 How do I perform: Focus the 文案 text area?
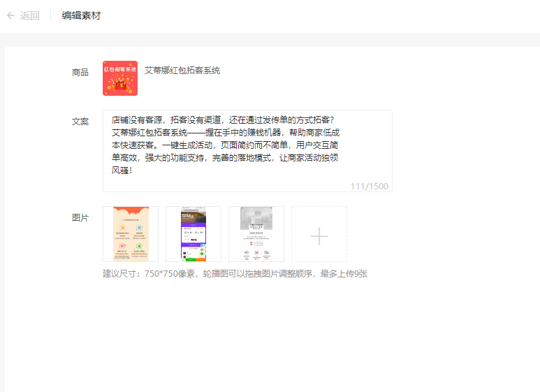click(x=247, y=151)
